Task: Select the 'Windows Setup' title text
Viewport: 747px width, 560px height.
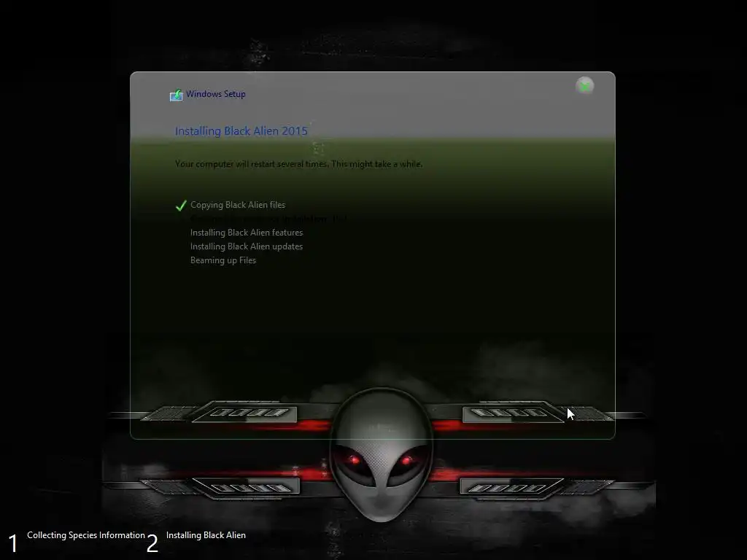Action: click(216, 94)
